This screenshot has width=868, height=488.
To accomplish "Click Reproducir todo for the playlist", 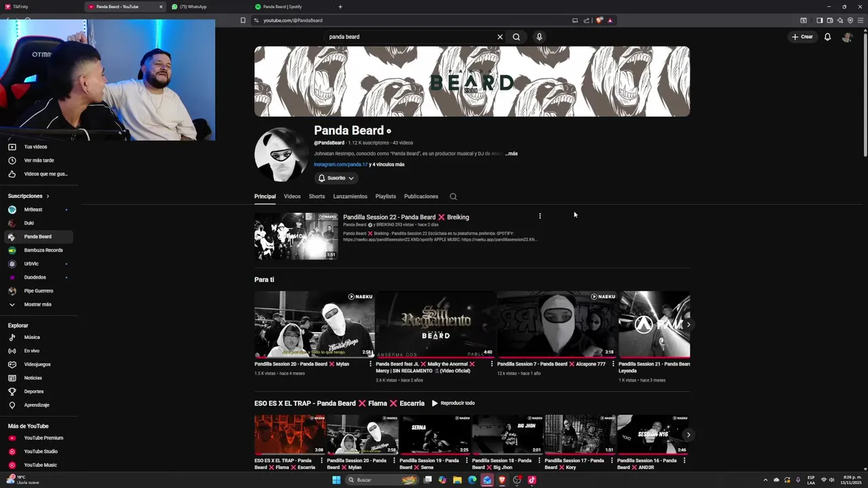I will 453,403.
